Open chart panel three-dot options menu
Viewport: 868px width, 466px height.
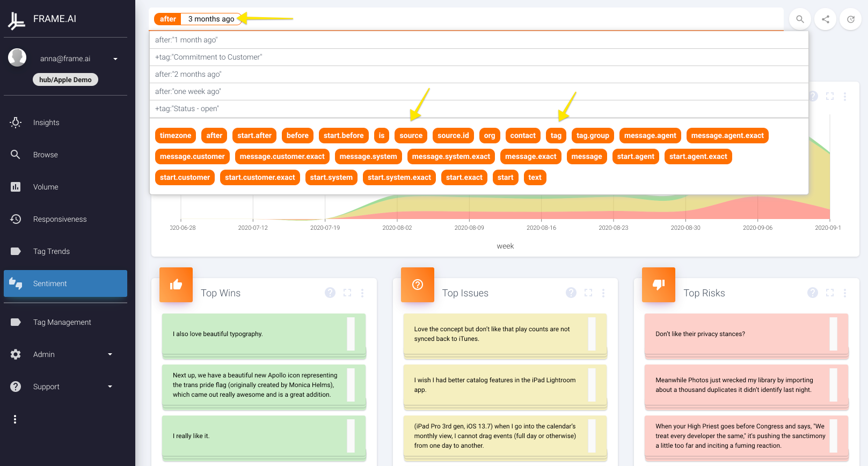point(845,97)
